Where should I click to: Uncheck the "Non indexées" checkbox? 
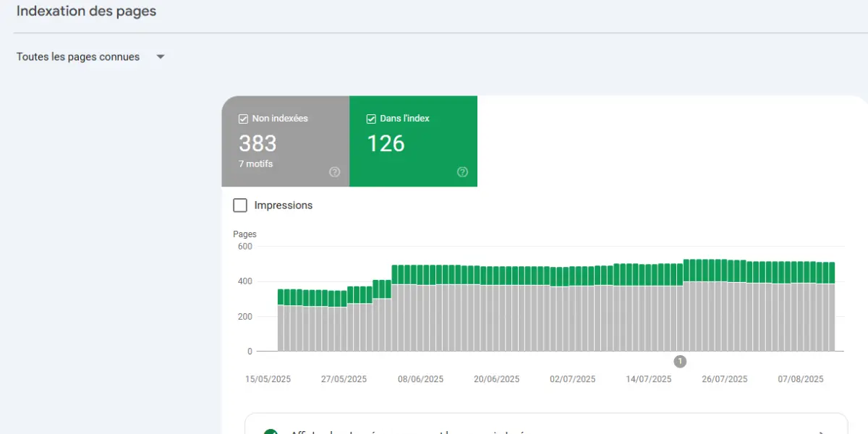pos(242,118)
